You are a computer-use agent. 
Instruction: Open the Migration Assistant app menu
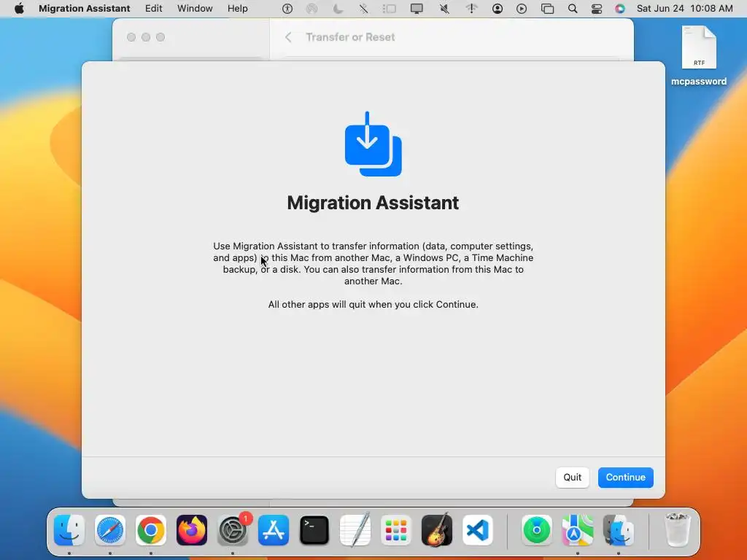[x=85, y=9]
